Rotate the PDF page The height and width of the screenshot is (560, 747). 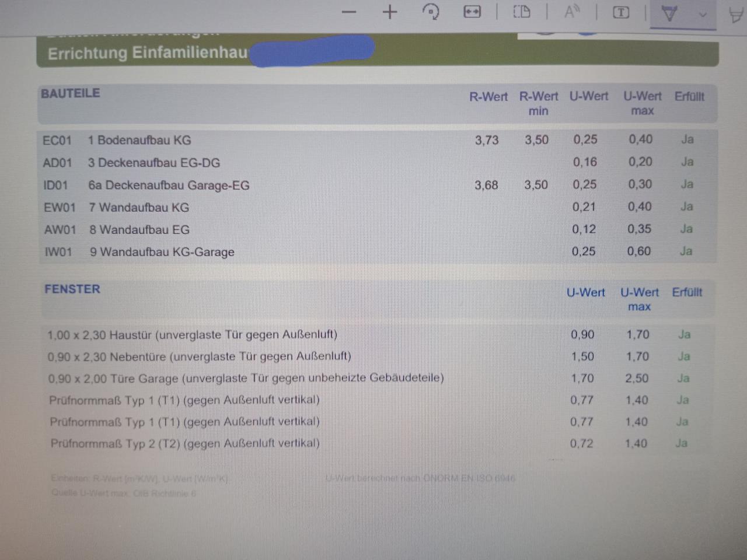coord(431,12)
